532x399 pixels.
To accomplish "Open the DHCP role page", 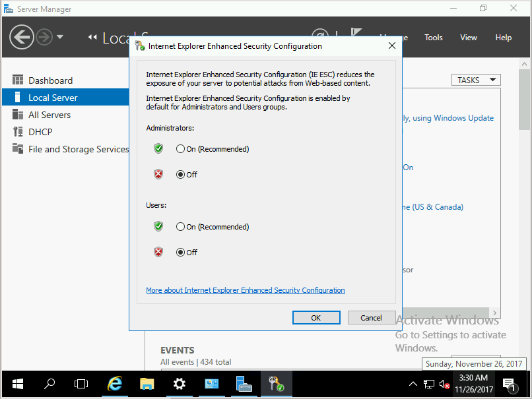I will pyautogui.click(x=40, y=132).
